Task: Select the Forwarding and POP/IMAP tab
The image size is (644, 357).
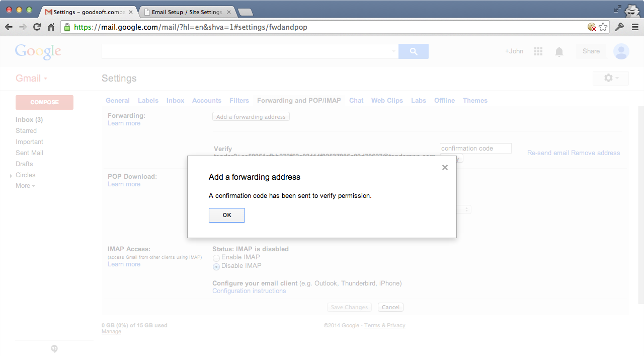Action: point(299,100)
